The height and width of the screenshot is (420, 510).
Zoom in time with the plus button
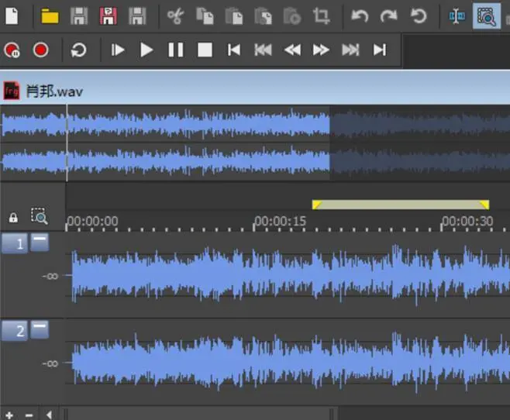[9, 415]
